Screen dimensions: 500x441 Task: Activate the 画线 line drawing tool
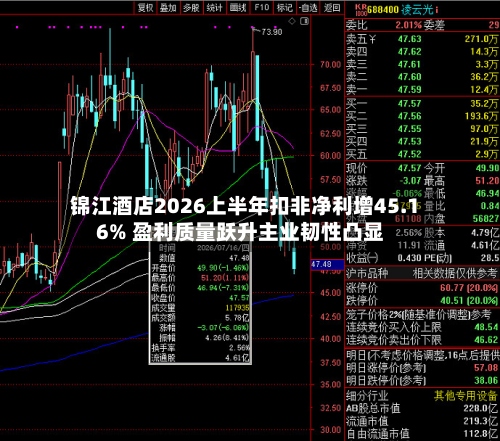[x=238, y=8]
